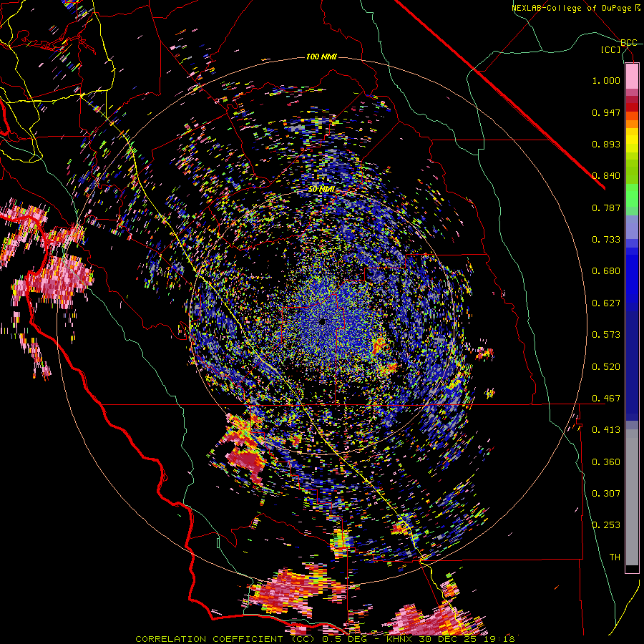Viewport: 644px width, 644px height.
Task: Select the 0.733 value on the color scale
Action: click(606, 240)
